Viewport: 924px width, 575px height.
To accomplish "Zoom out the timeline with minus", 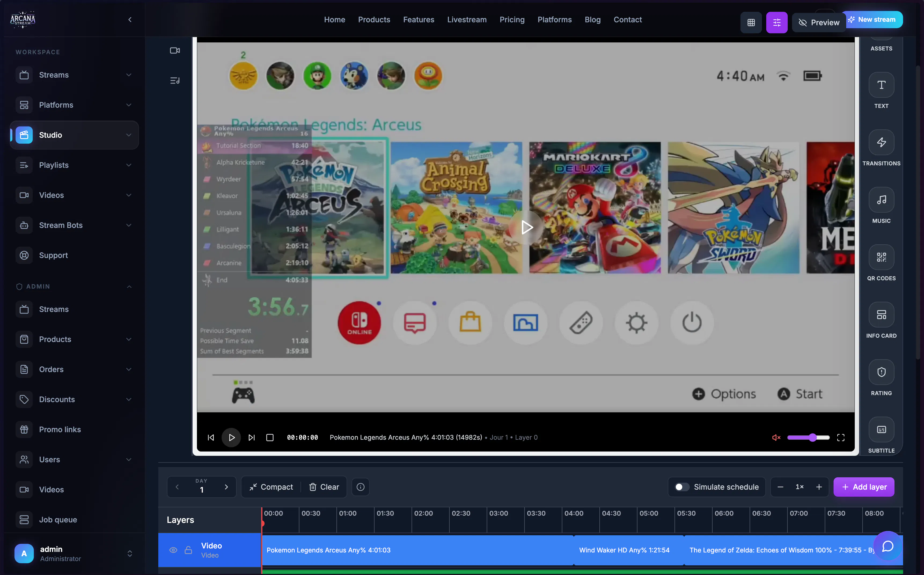I will 780,487.
